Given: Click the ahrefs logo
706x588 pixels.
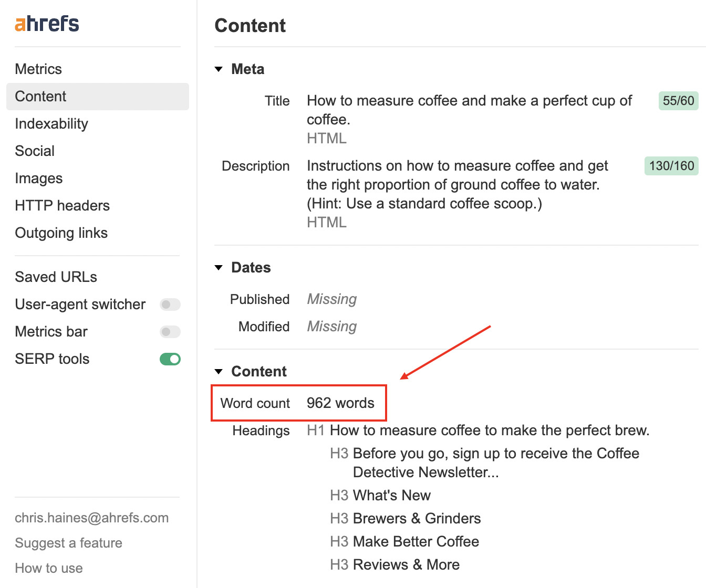Looking at the screenshot, I should 46,24.
